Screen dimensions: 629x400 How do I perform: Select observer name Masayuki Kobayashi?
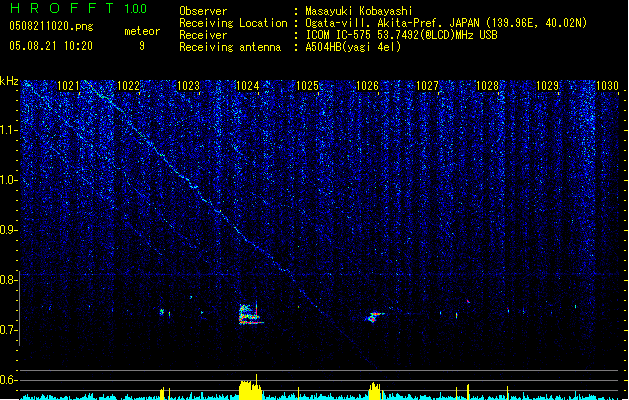359,11
